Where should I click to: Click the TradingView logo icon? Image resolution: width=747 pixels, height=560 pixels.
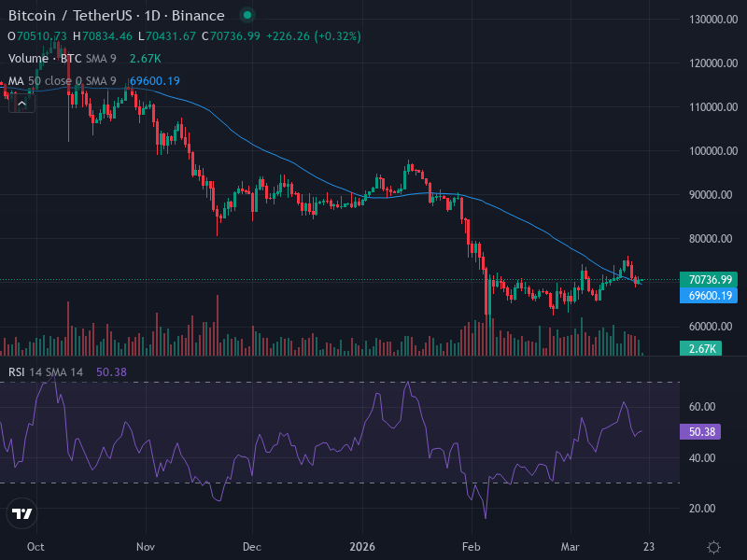[x=21, y=513]
